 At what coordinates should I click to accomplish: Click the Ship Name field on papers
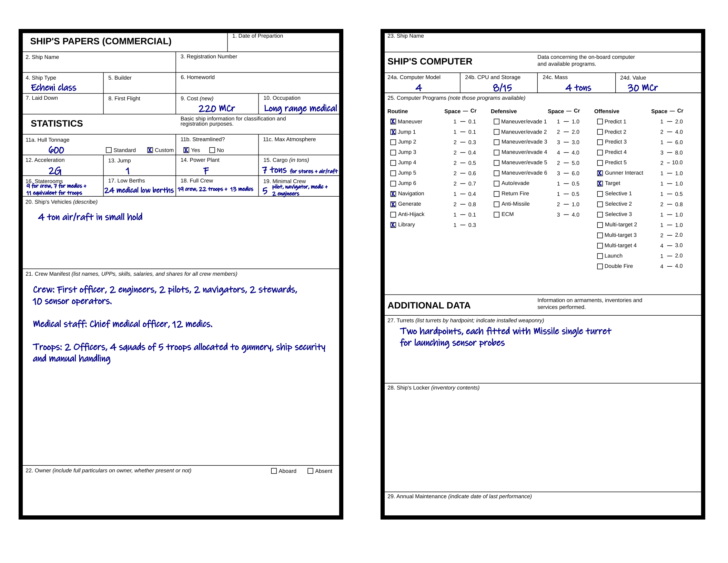pyautogui.click(x=99, y=66)
